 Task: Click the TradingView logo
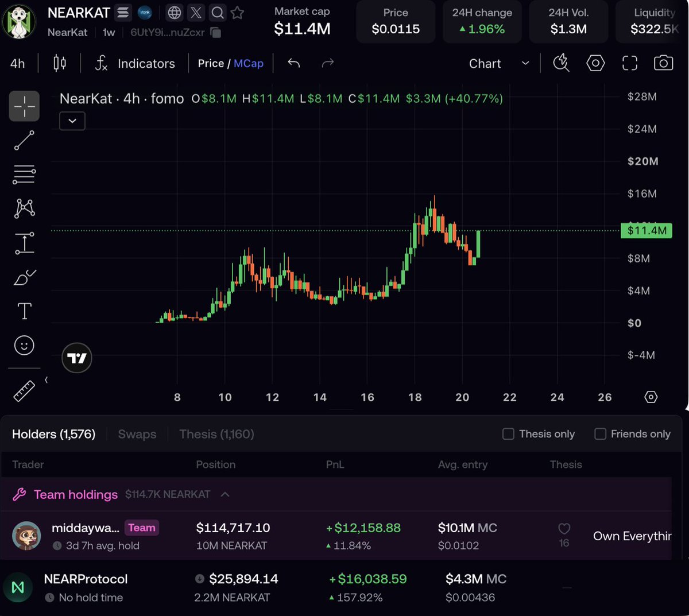[x=76, y=358]
